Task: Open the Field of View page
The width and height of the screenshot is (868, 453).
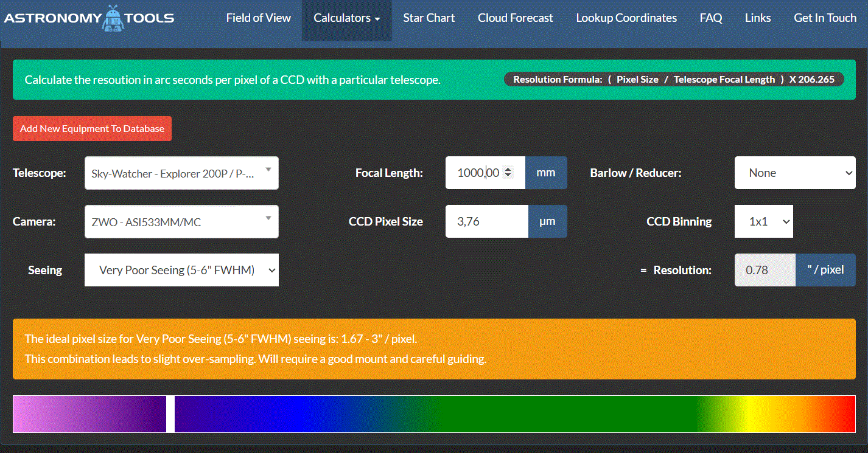Action: pos(258,18)
